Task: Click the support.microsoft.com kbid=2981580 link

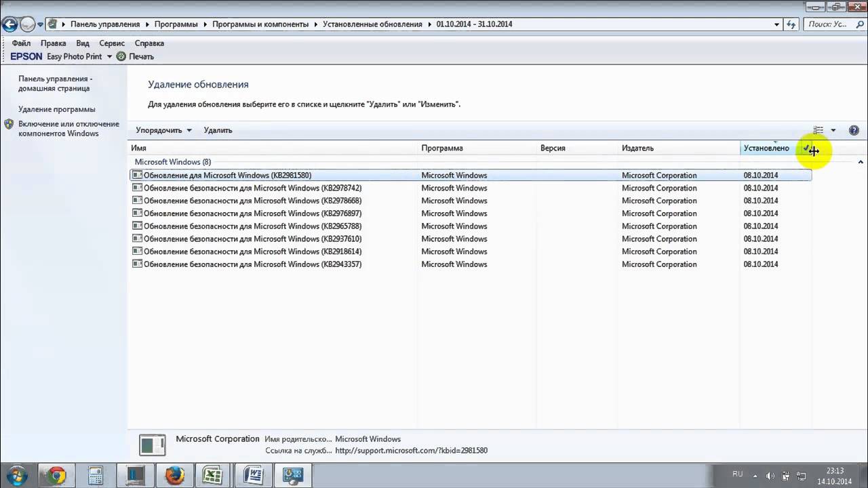Action: [411, 451]
